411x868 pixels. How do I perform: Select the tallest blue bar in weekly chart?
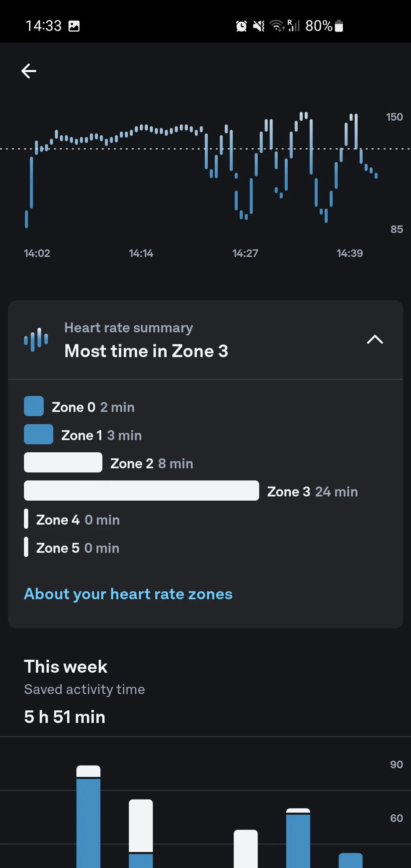pos(88,822)
